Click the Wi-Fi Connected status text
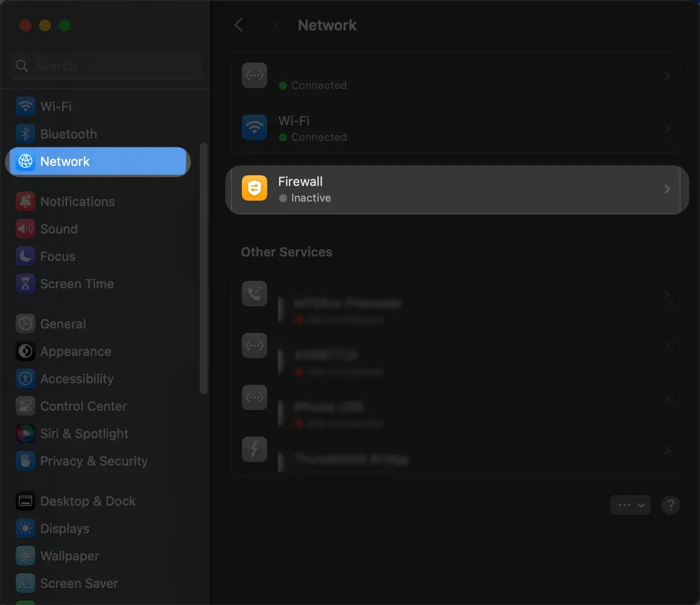The image size is (700, 605). [x=319, y=137]
